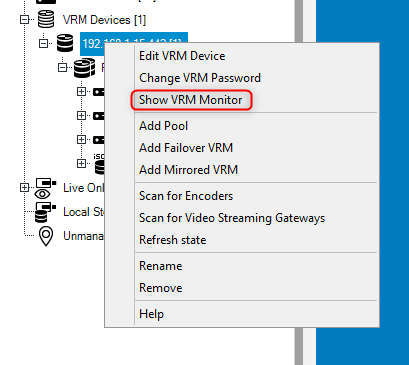Click the VRM Devices stacked-disk icon

click(x=46, y=19)
